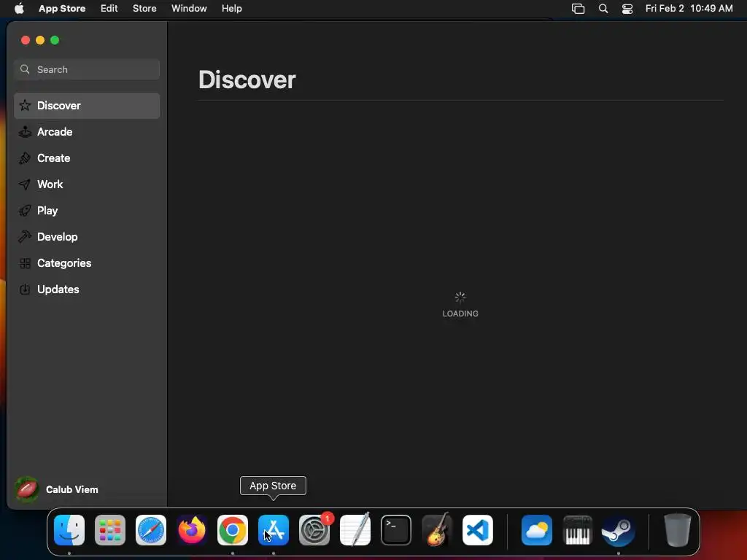
Task: Launch GarageBand from the Dock
Action: pyautogui.click(x=437, y=530)
